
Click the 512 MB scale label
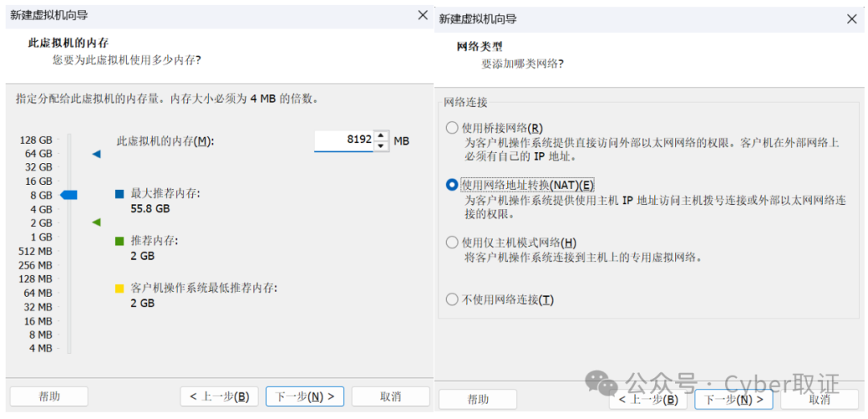coord(35,250)
